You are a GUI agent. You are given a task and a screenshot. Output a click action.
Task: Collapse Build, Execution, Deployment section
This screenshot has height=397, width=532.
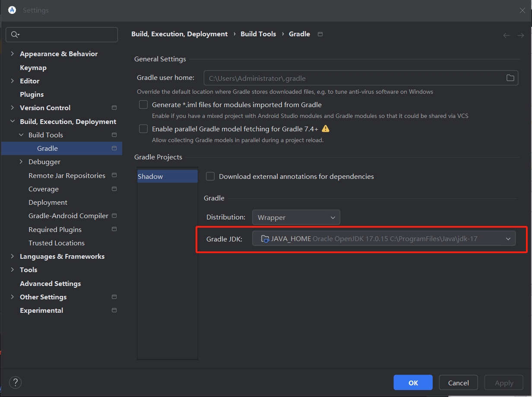[x=13, y=121]
